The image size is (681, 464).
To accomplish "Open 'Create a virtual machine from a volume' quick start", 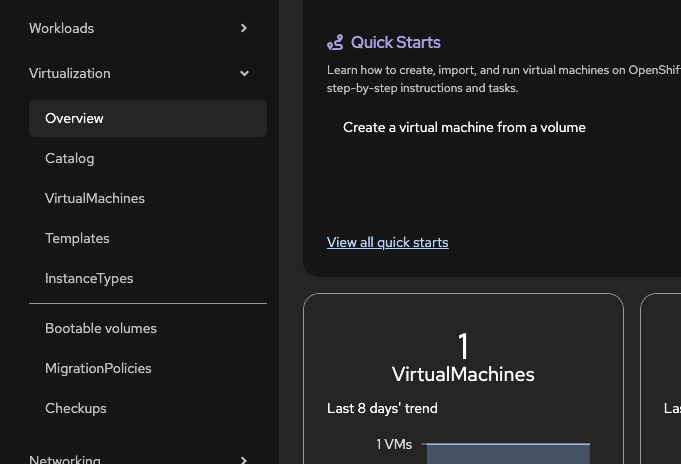I will (x=464, y=127).
